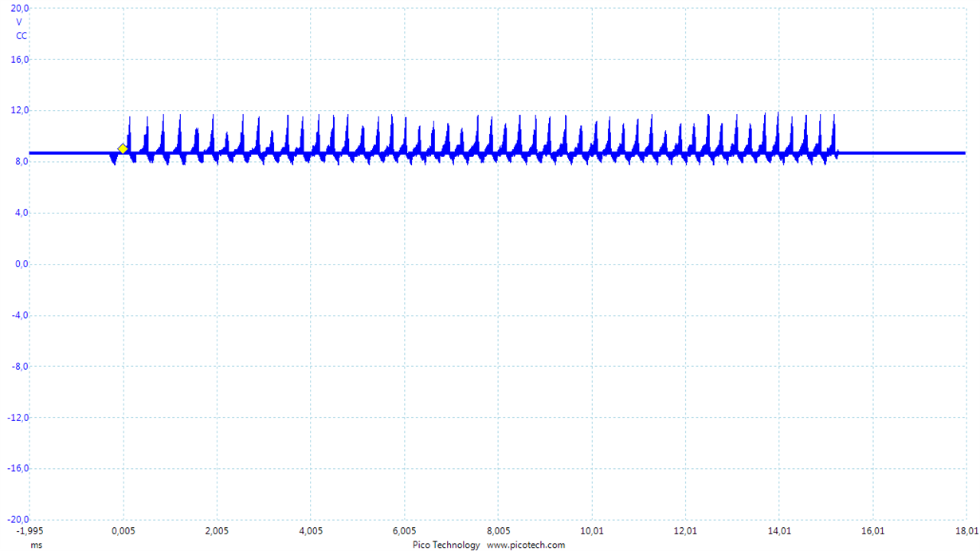Image resolution: width=980 pixels, height=551 pixels.
Task: Click the 16,0 voltage axis label
Action: click(20, 60)
